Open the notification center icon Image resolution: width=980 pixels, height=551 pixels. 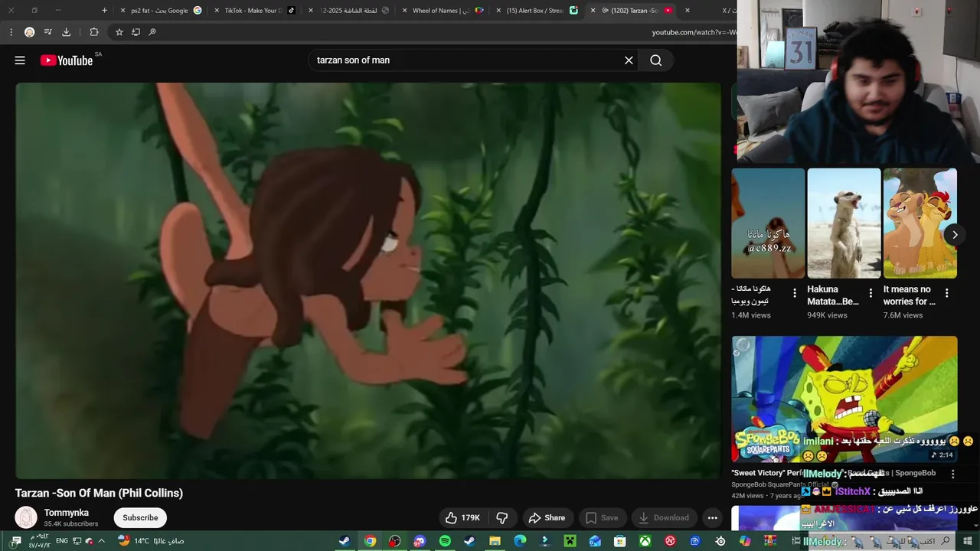[x=16, y=541]
